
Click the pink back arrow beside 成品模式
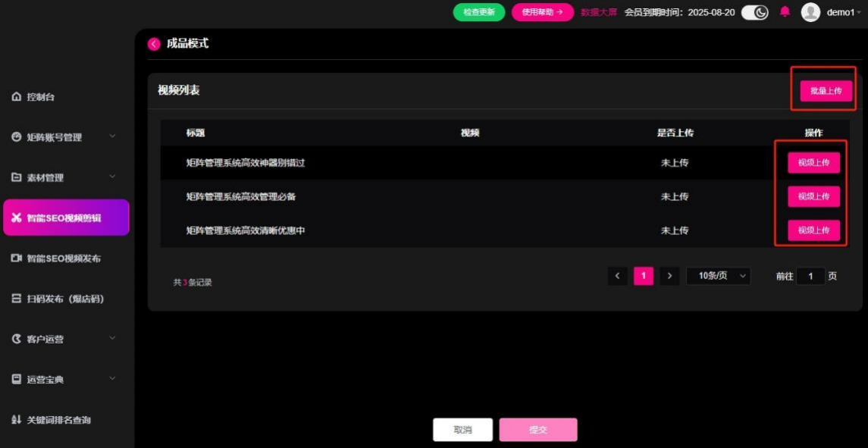click(x=154, y=44)
